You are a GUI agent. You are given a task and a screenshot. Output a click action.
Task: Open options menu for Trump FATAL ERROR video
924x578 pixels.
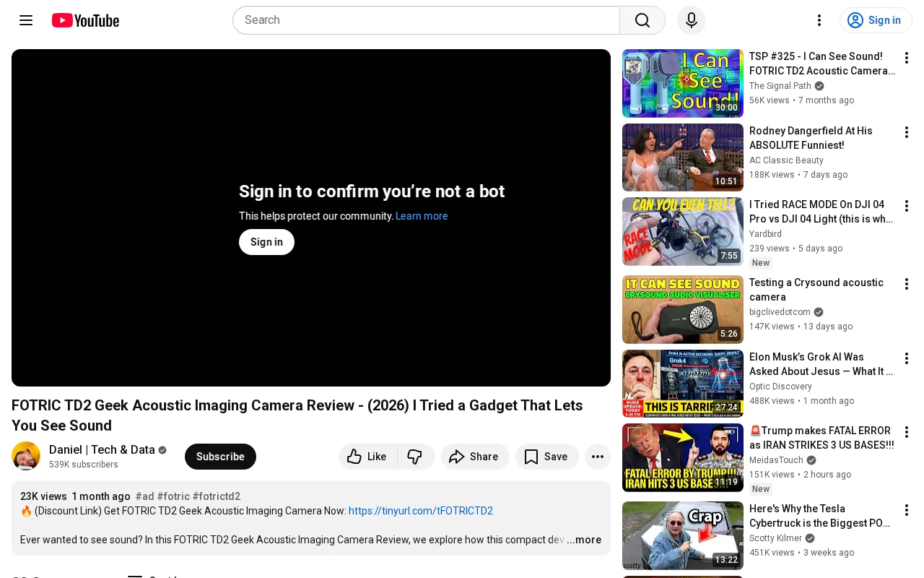pos(907,432)
